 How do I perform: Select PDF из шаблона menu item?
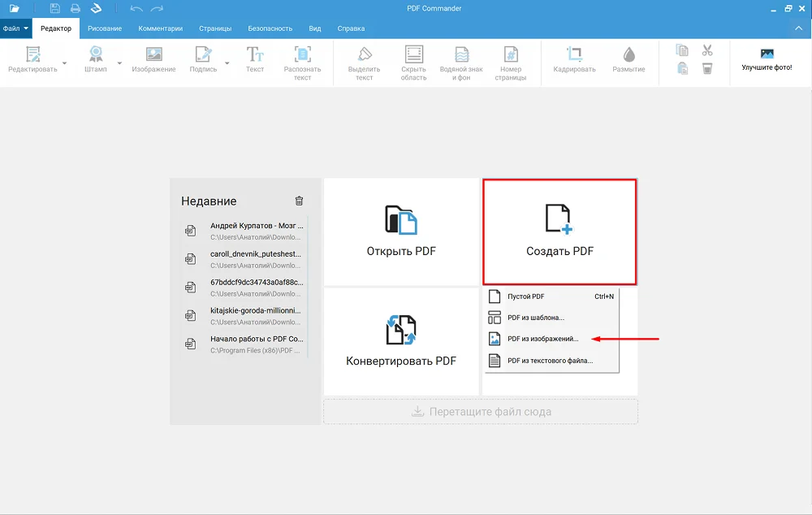click(x=552, y=318)
